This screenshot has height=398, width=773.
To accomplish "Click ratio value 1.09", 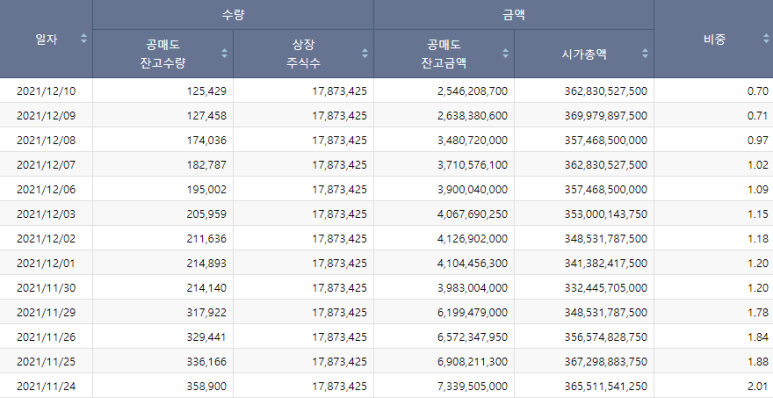I will [x=758, y=189].
